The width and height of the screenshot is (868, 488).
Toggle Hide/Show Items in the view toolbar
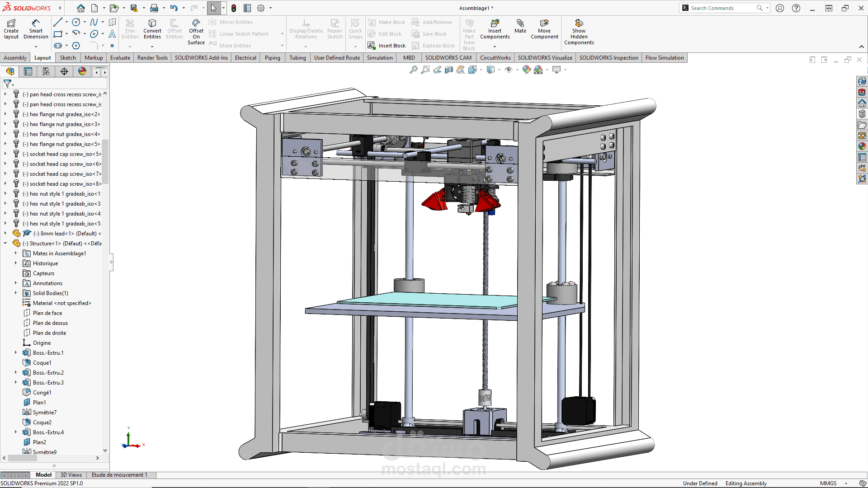[x=509, y=70]
